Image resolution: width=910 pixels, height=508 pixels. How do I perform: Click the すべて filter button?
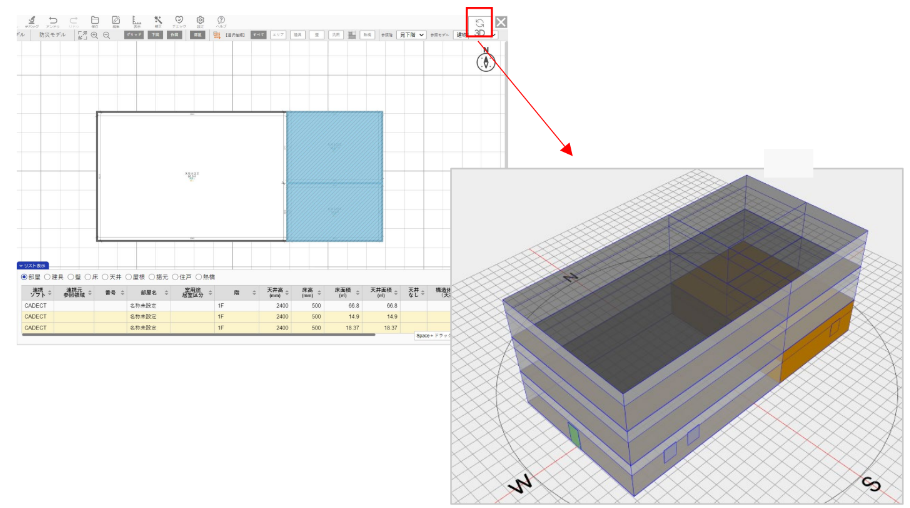click(x=258, y=35)
